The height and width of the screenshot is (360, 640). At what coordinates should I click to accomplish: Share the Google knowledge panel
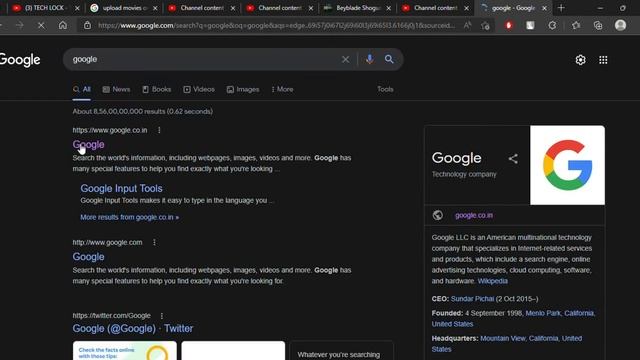tap(513, 159)
